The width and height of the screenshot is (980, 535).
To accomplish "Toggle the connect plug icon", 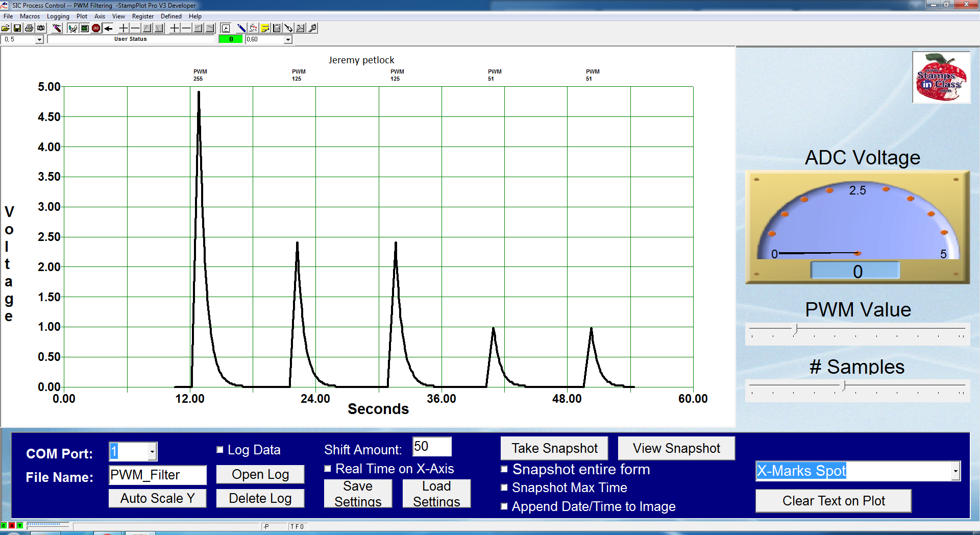I will [73, 28].
